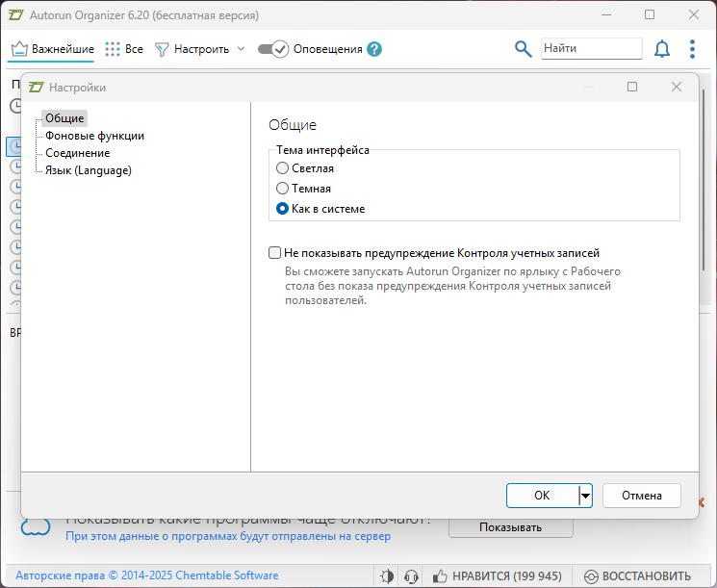Click the help question mark next to Оповещения

tap(374, 49)
